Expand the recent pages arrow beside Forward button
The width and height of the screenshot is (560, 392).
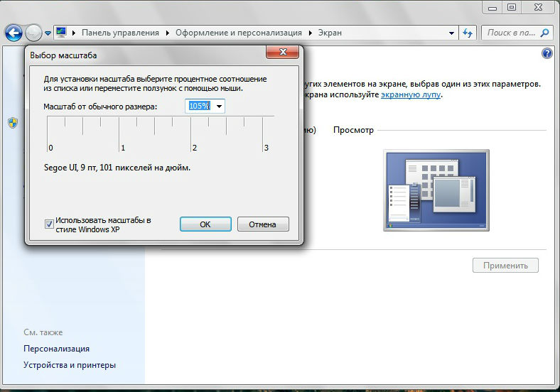[x=48, y=33]
